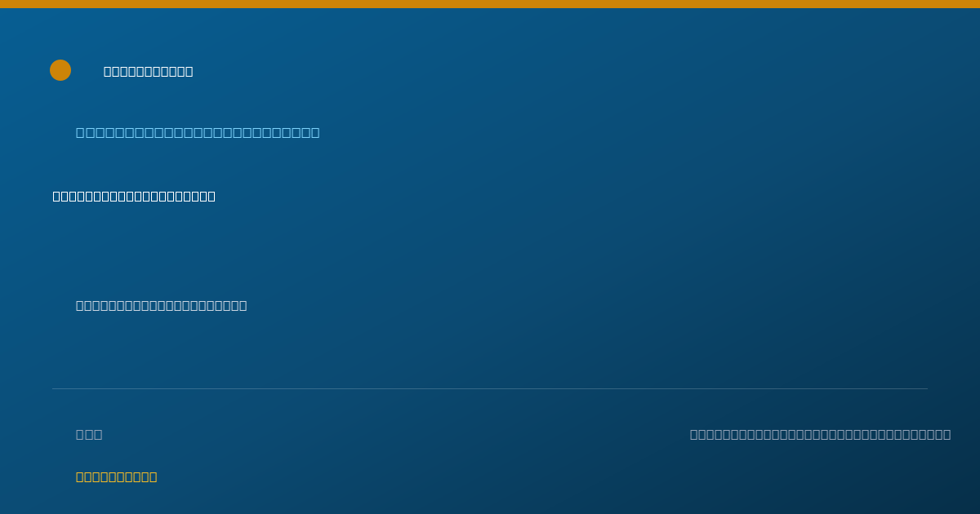The image size is (980, 514).
Task: Click the light blue subtitle text line
Action: click(x=198, y=133)
